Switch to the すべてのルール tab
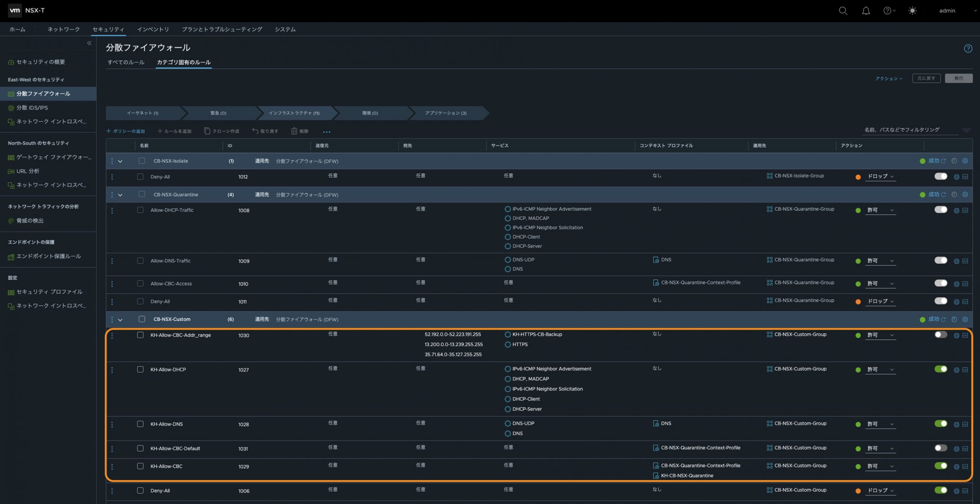This screenshot has width=980, height=504. [126, 62]
